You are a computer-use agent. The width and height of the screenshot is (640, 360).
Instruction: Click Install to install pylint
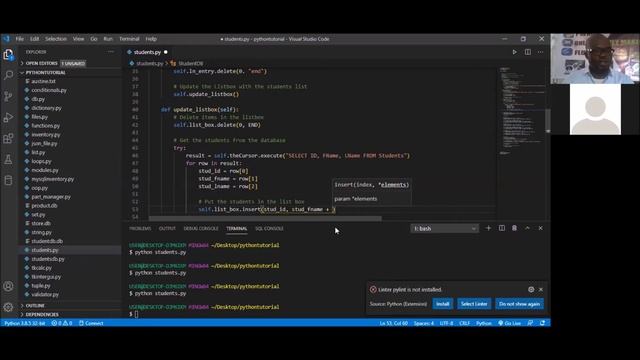[x=442, y=304]
